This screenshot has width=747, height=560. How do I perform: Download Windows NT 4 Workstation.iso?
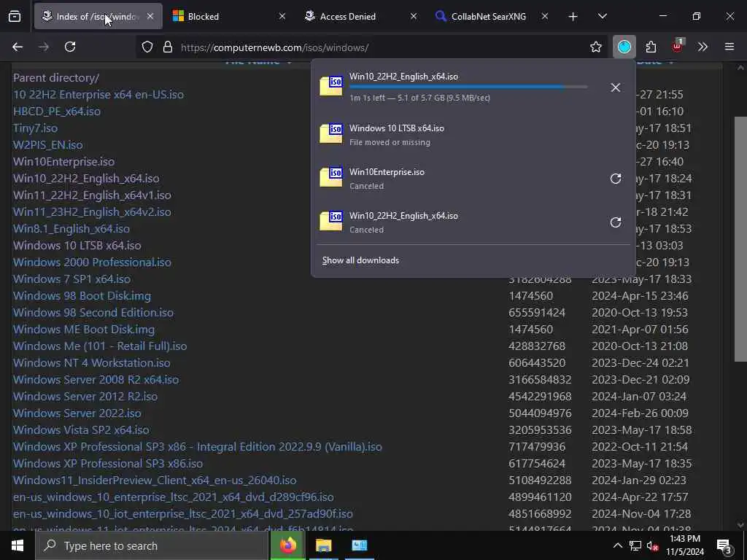pos(91,363)
